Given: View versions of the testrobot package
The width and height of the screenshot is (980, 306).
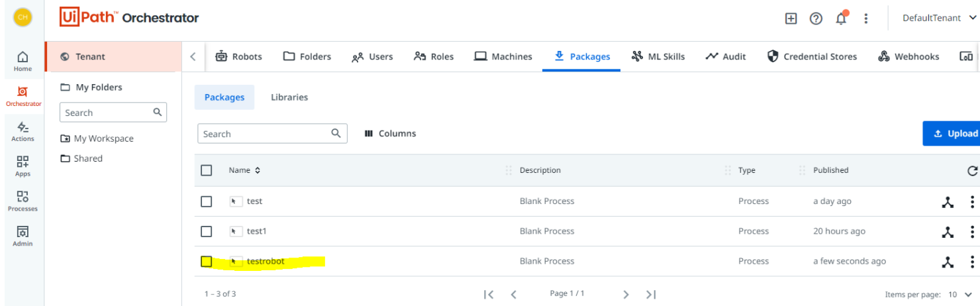Looking at the screenshot, I should [x=948, y=262].
